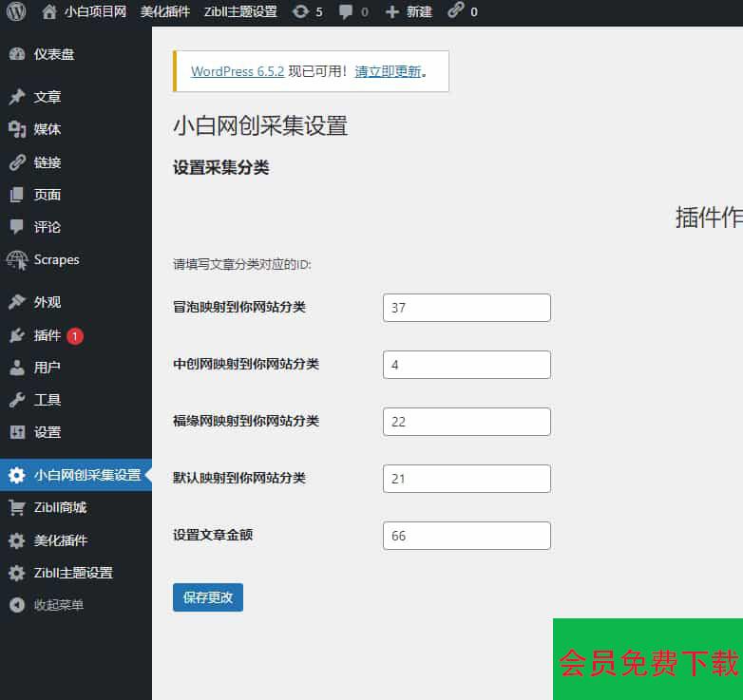Click the Scrapes globe icon

click(17, 260)
